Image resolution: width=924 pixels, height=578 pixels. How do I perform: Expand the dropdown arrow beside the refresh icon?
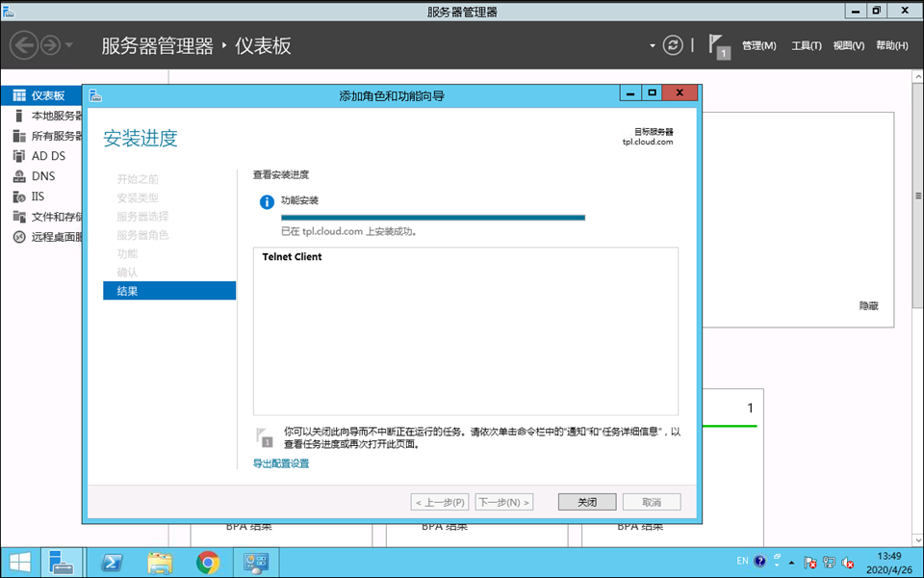click(652, 45)
